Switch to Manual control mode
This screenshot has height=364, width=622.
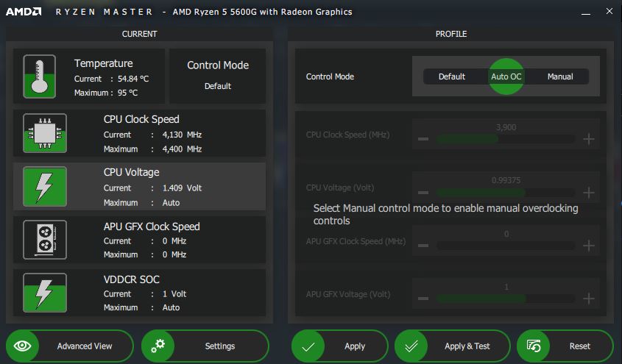[x=560, y=76]
